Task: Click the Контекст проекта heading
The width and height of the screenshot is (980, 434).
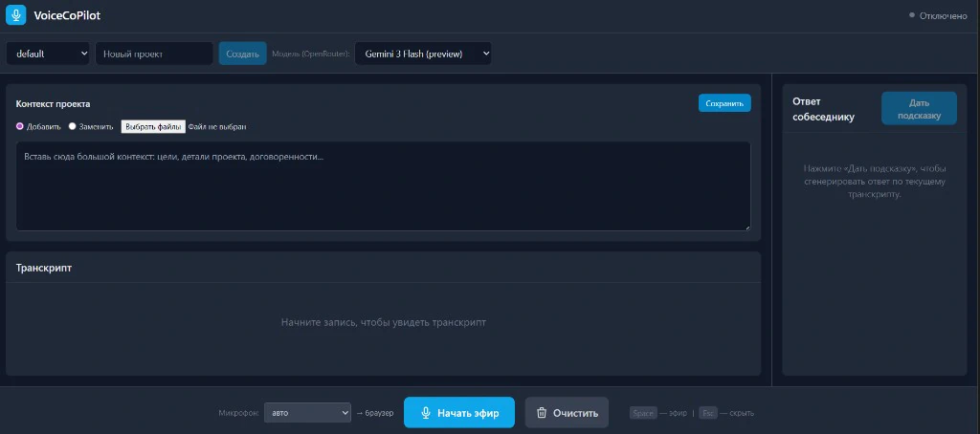Action: click(x=54, y=103)
